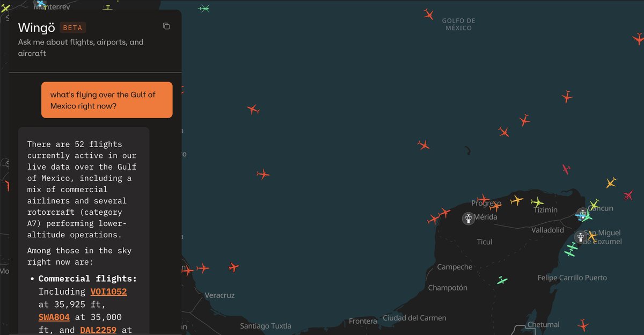Click the Ticul town label
The image size is (644, 335).
(x=485, y=242)
